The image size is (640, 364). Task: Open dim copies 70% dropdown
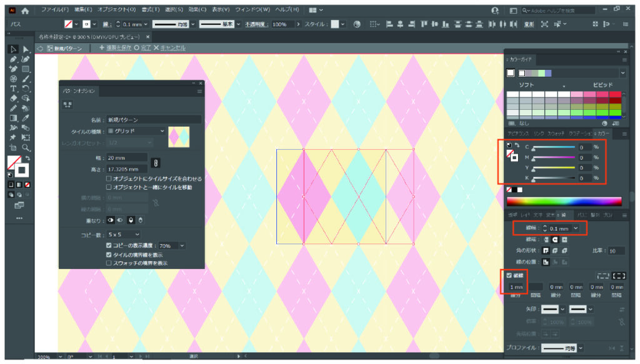point(182,246)
